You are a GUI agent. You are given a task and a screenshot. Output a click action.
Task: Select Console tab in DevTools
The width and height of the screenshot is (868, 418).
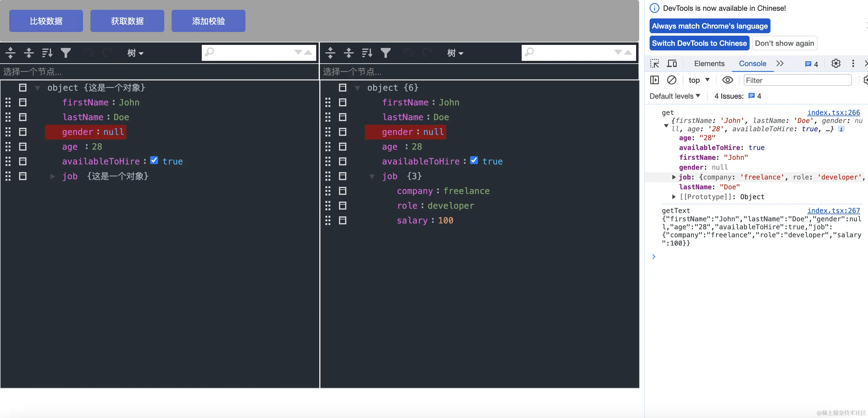pyautogui.click(x=752, y=63)
